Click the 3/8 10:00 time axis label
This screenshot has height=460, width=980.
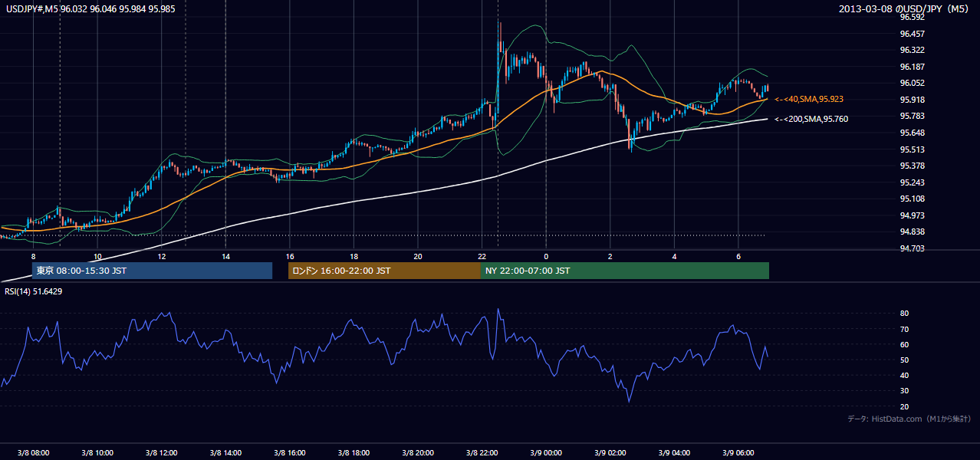[x=97, y=452]
